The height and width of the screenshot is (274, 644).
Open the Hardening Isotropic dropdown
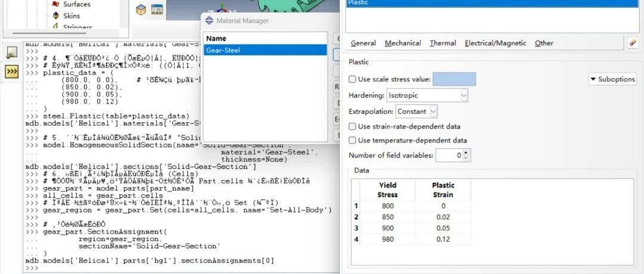point(427,95)
